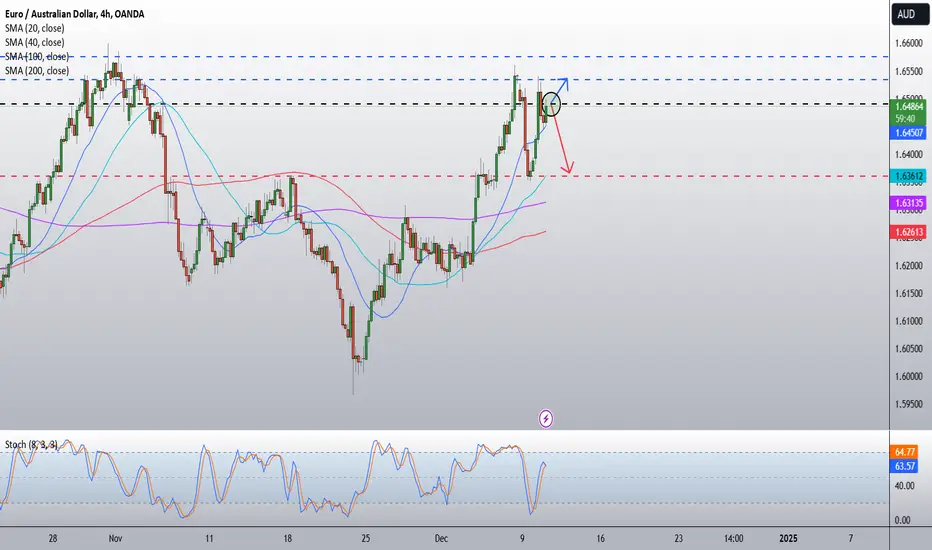
Task: Select the SMA (40, close) indicator label
Action: [x=34, y=42]
